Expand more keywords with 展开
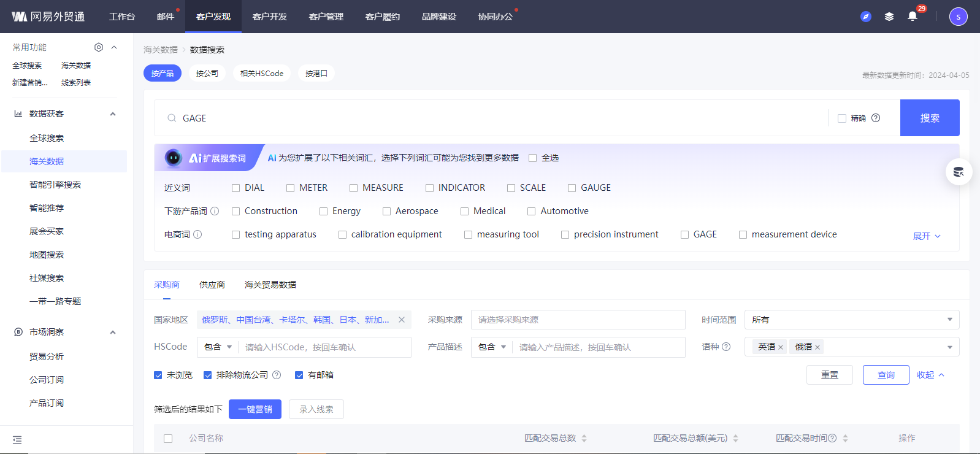Screen dimensions: 980x454 pyautogui.click(x=926, y=236)
